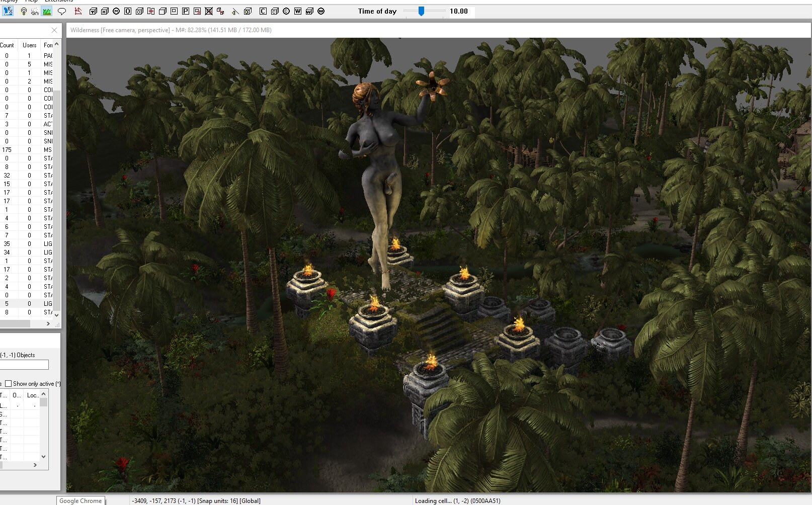
Task: Click the nested square toolbar icon
Action: coord(174,11)
